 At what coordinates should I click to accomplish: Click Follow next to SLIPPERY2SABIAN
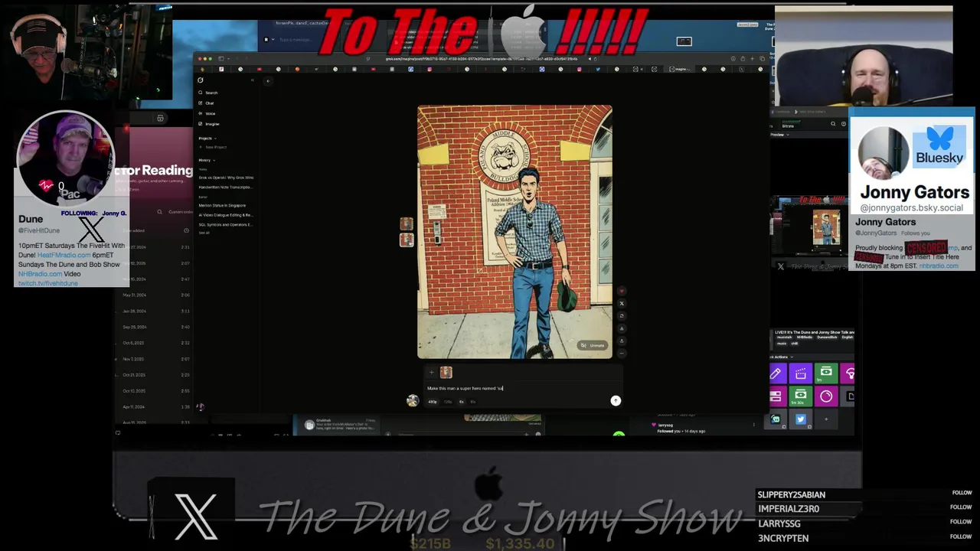click(962, 494)
